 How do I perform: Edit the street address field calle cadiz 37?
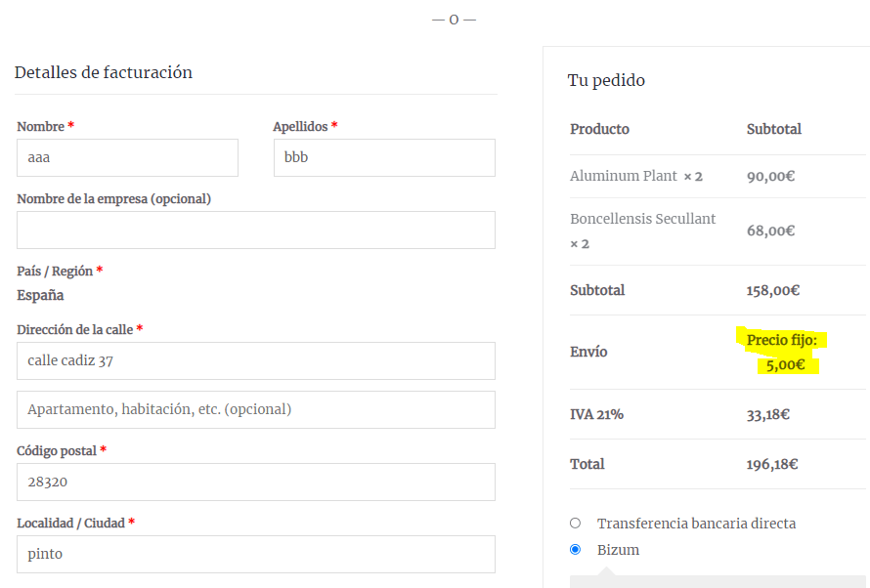pyautogui.click(x=256, y=360)
